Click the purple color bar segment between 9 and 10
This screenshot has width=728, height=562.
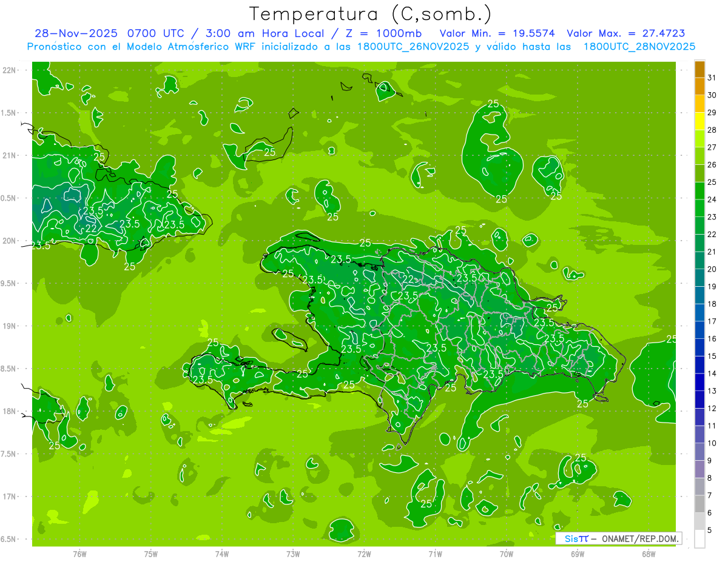coord(699,452)
